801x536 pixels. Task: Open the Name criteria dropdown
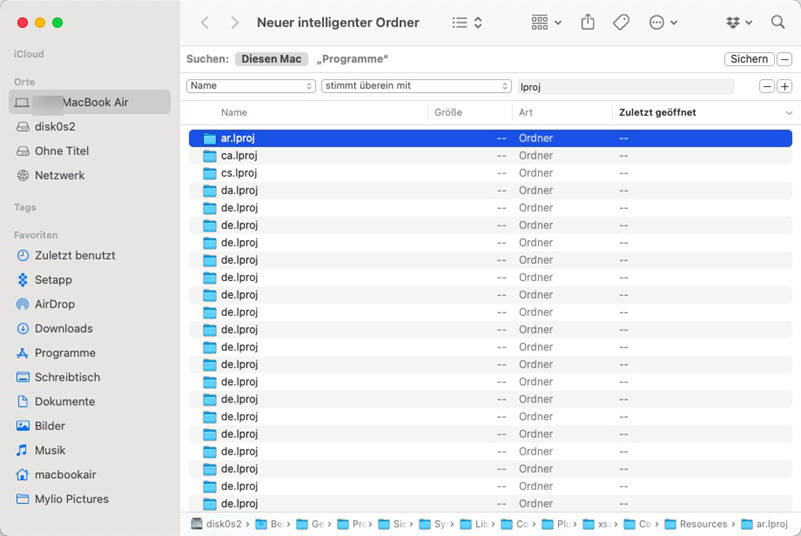point(251,86)
